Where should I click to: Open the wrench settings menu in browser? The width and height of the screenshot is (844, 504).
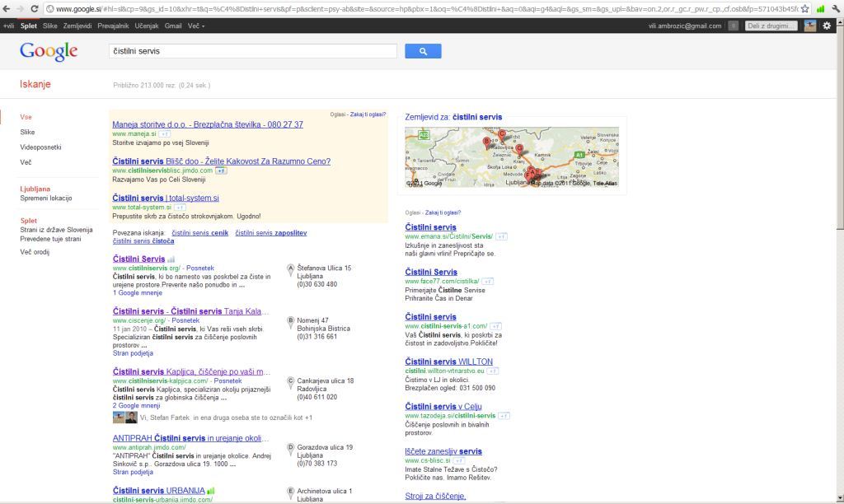836,8
